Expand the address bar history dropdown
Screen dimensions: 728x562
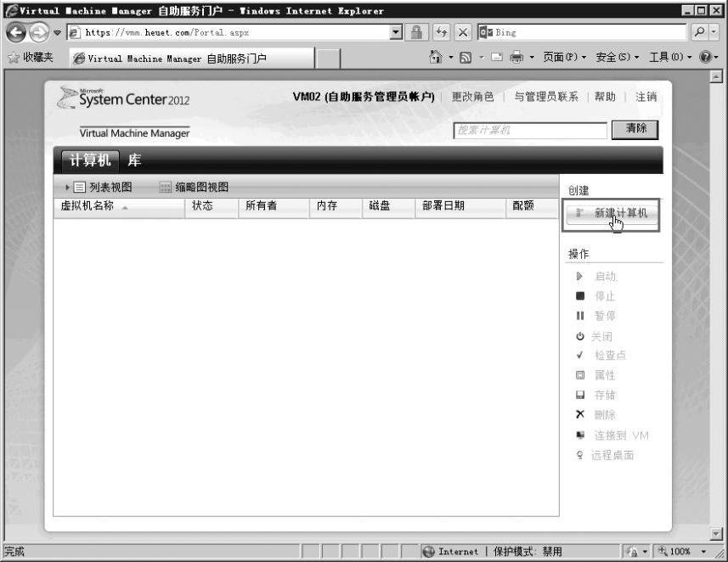tap(396, 32)
